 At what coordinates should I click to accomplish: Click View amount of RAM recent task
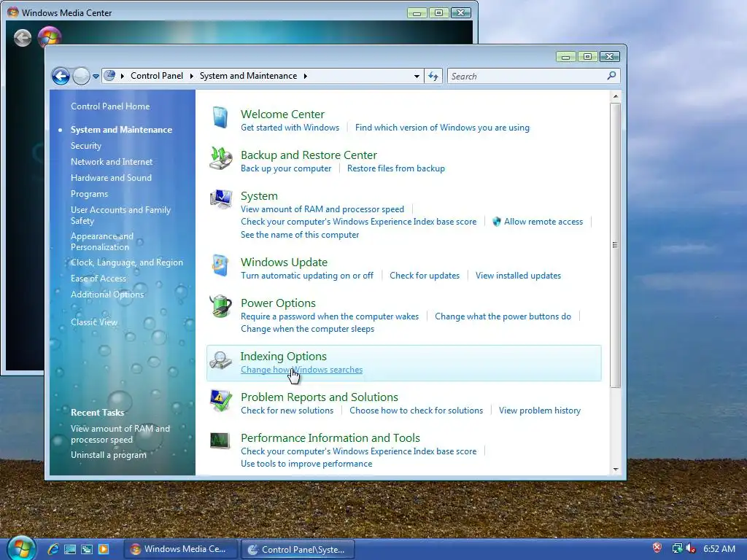point(120,434)
